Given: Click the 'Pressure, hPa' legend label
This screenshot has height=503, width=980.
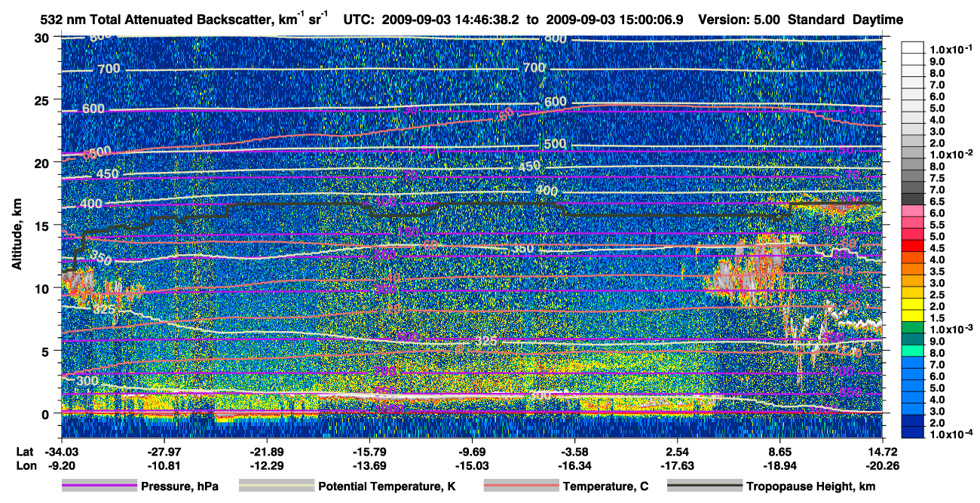Looking at the screenshot, I should [179, 487].
